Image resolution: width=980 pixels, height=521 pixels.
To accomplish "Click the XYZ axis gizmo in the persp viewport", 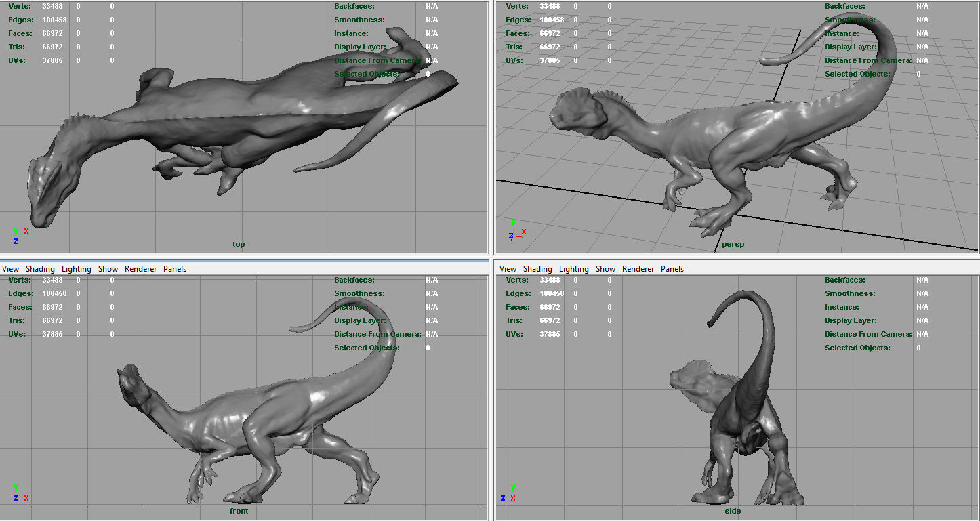I will pos(517,230).
